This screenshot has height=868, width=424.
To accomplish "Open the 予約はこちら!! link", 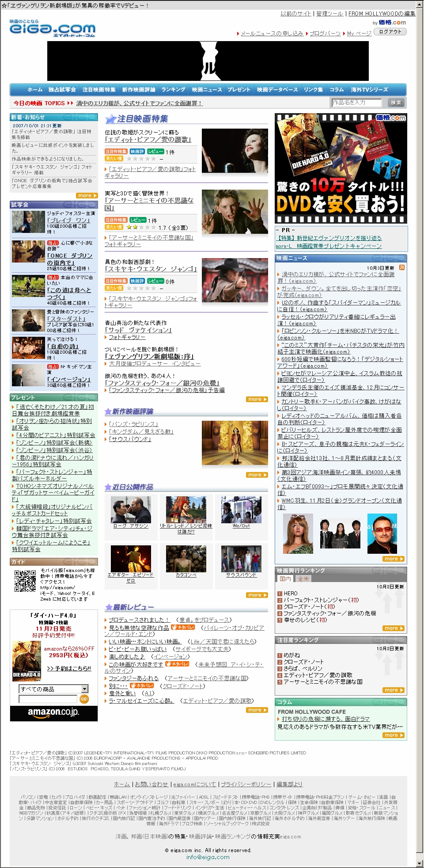I will pos(69,668).
